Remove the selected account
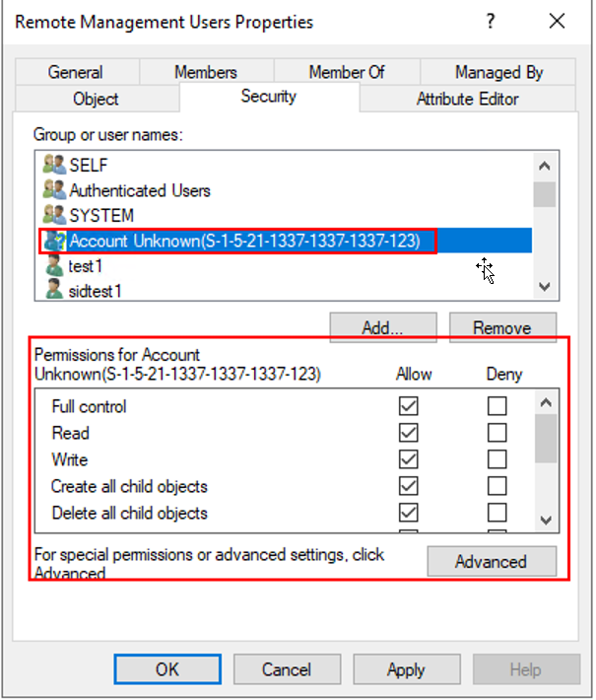596x700 pixels. (x=502, y=328)
